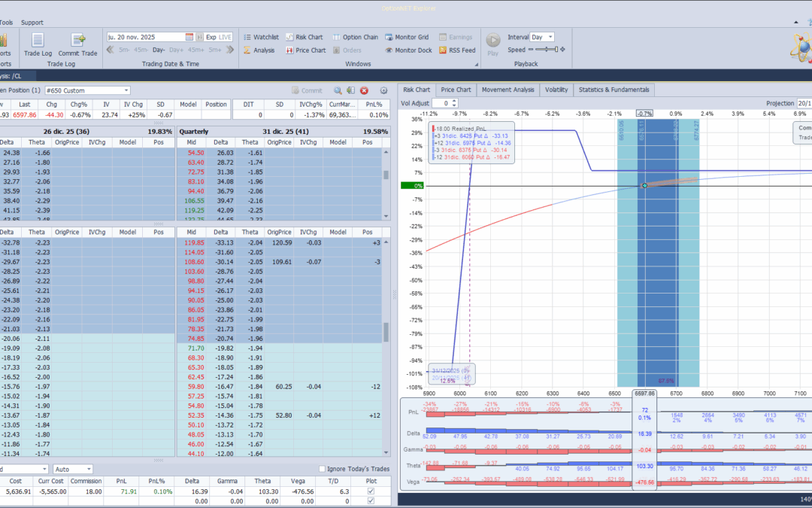Open the Watchlist window
This screenshot has width=812, height=508.
click(261, 38)
